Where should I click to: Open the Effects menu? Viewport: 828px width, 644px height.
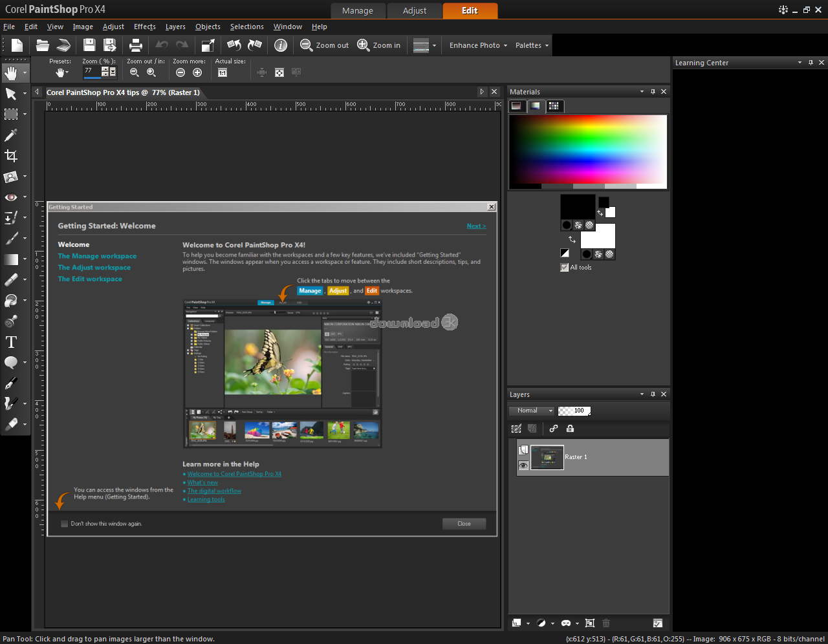click(144, 27)
